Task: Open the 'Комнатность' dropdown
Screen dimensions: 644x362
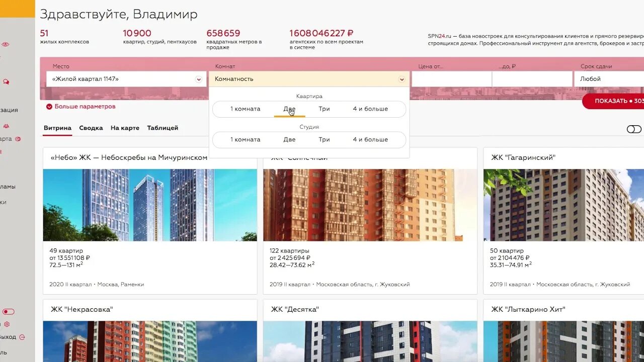Action: 309,79
